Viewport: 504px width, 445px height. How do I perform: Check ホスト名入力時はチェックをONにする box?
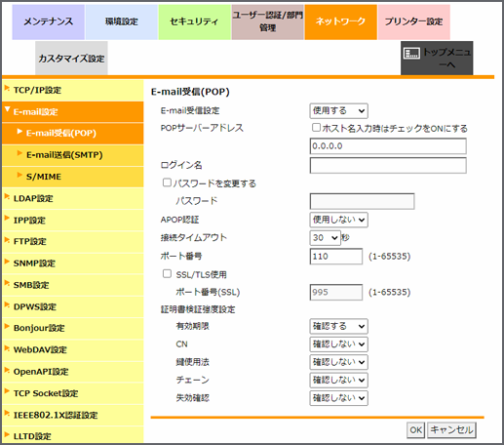[316, 127]
